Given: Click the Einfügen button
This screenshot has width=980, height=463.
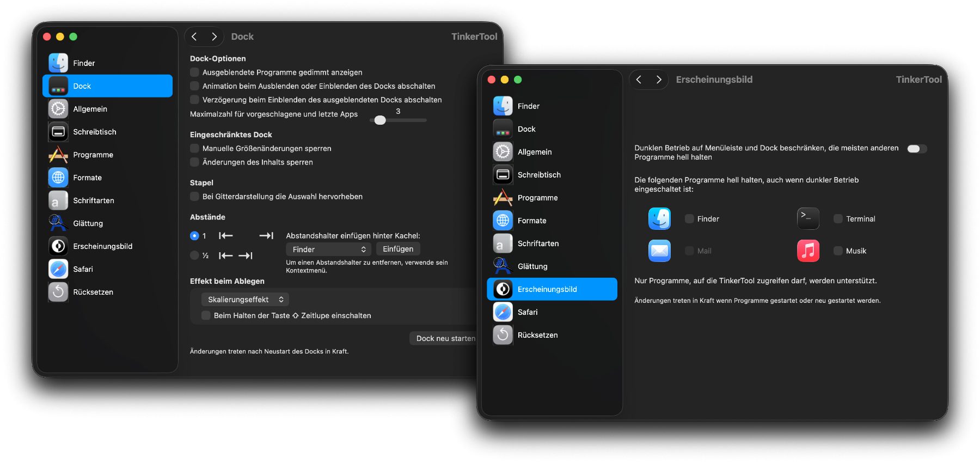Looking at the screenshot, I should coord(398,249).
